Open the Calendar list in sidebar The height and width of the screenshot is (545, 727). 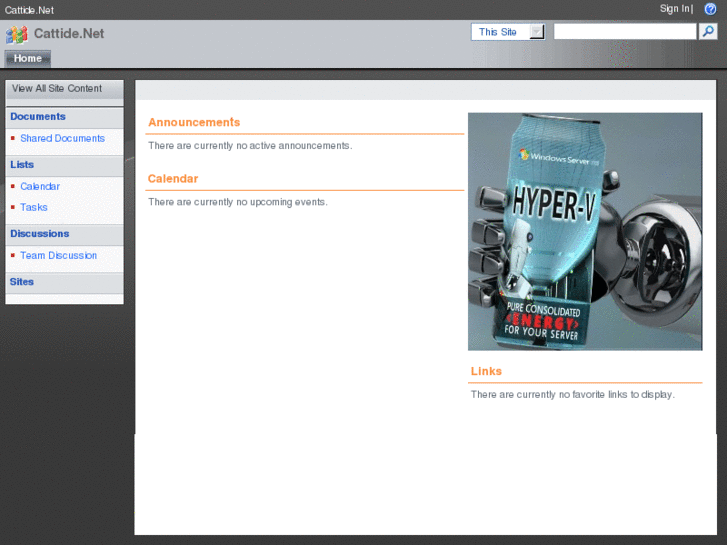pos(40,187)
